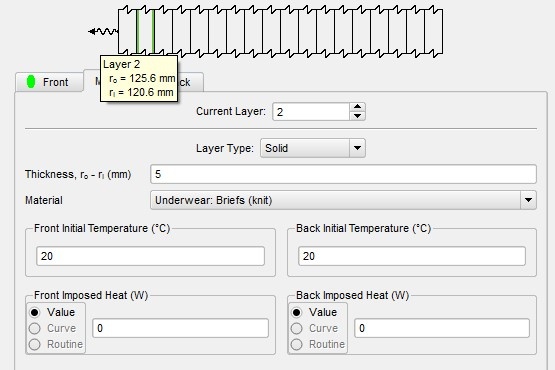Select Back Imposed Heat Routine radio
This screenshot has width=555, height=370.
[297, 344]
